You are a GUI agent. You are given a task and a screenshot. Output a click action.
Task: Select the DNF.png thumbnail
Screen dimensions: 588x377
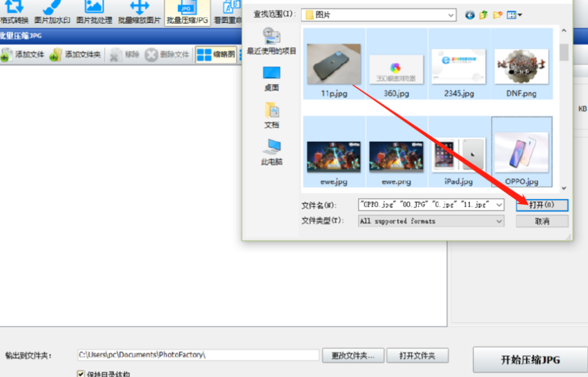pos(521,64)
